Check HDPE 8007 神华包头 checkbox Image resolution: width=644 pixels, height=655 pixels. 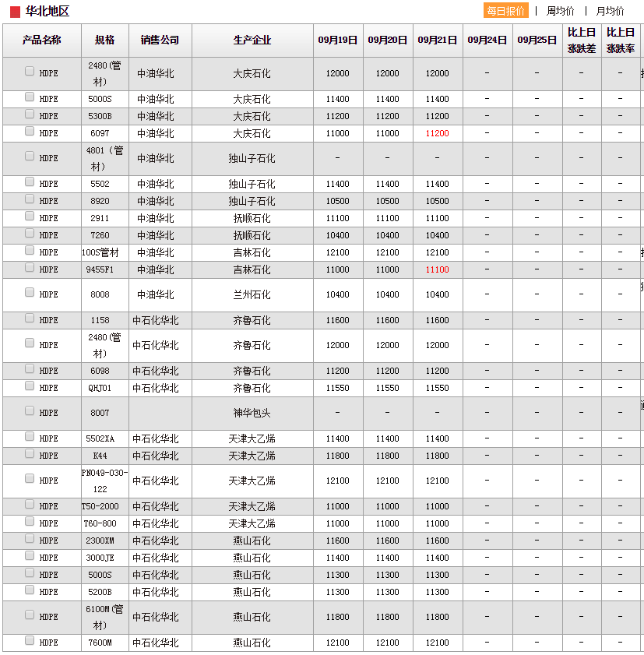(x=30, y=410)
